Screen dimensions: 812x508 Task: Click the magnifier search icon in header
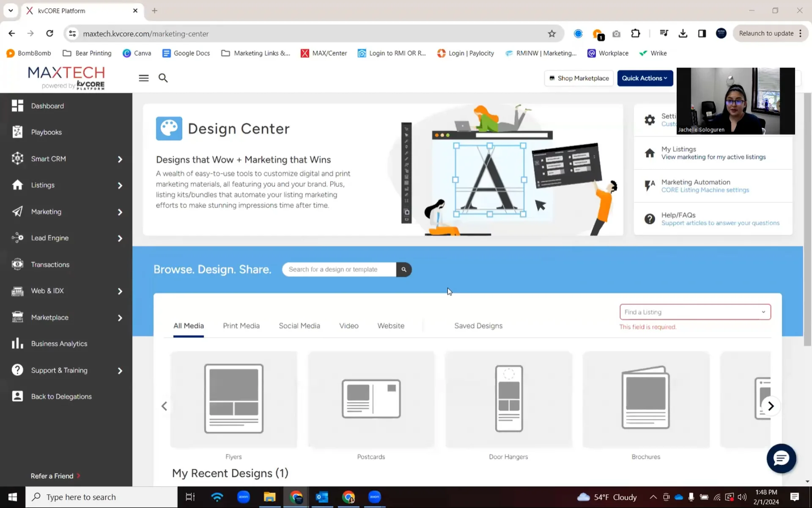pos(163,78)
